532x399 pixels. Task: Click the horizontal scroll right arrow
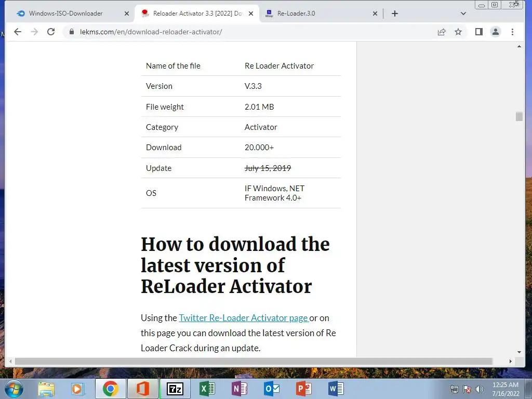pyautogui.click(x=510, y=362)
